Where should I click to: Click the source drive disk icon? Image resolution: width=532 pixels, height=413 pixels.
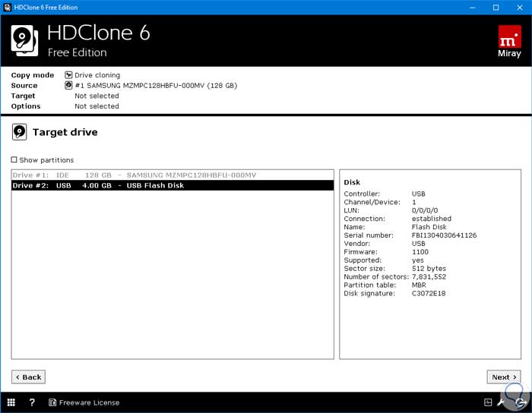68,85
